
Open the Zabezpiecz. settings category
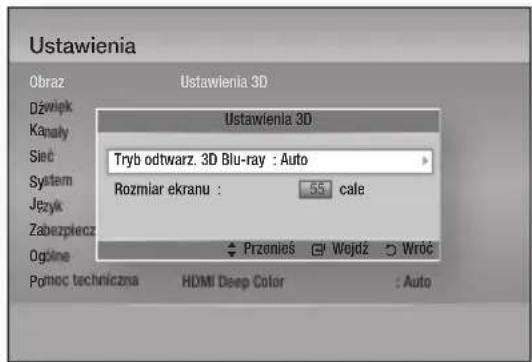62,230
